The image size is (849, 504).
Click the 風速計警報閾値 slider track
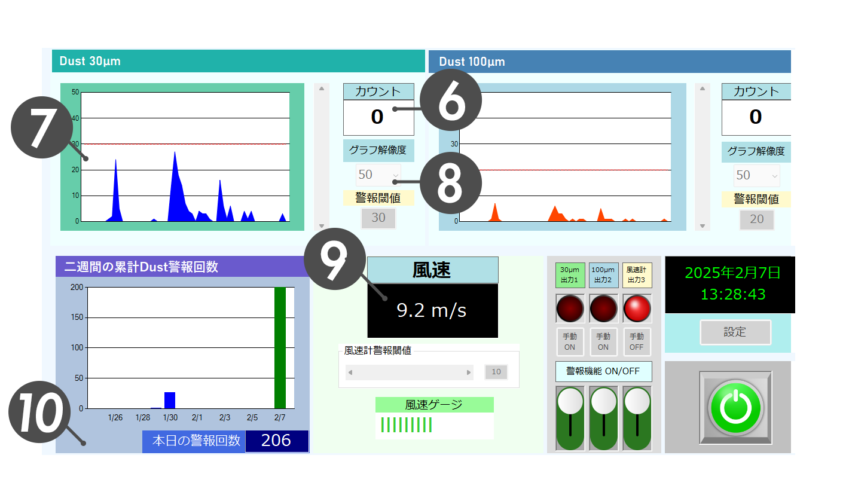click(410, 372)
